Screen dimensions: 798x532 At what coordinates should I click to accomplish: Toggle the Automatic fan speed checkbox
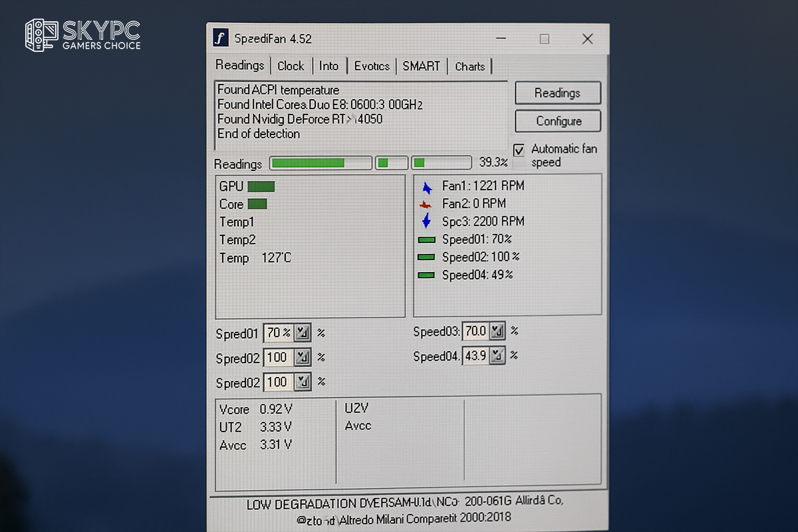coord(519,150)
